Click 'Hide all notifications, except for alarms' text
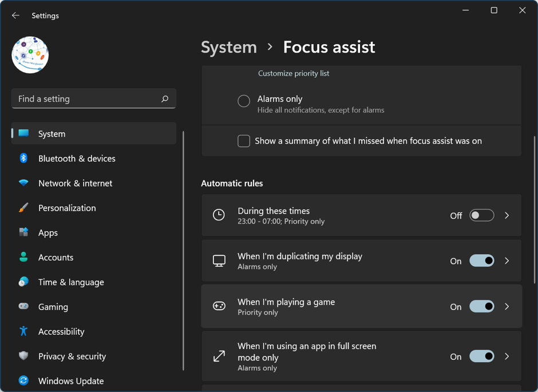Image resolution: width=538 pixels, height=392 pixels. click(321, 110)
